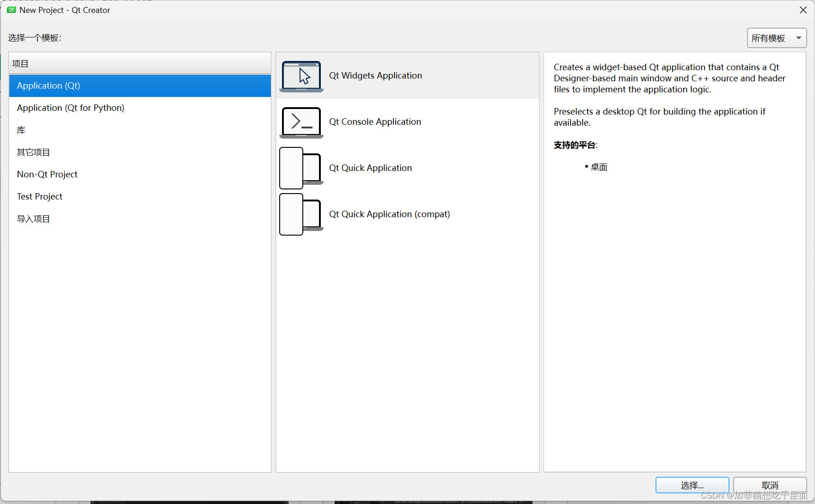Screen dimensions: 815x504
Task: Choose Qt Quick Application (compat) label
Action: pyautogui.click(x=389, y=214)
